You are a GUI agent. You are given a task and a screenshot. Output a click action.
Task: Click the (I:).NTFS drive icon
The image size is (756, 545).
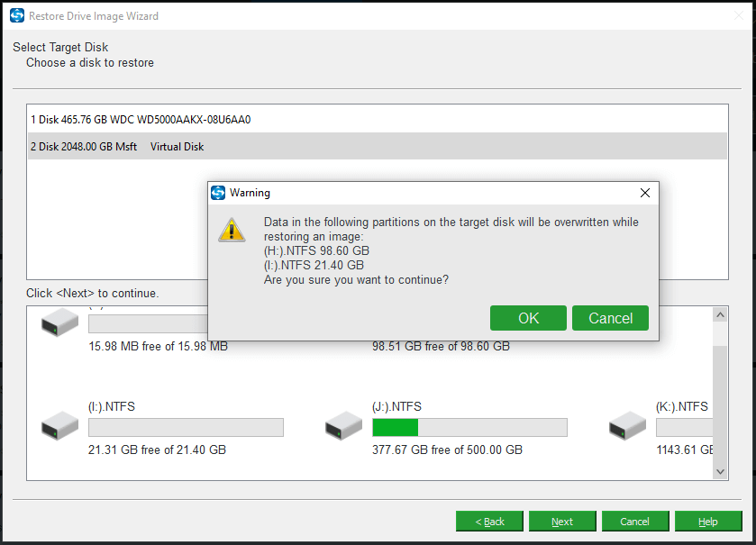(59, 426)
